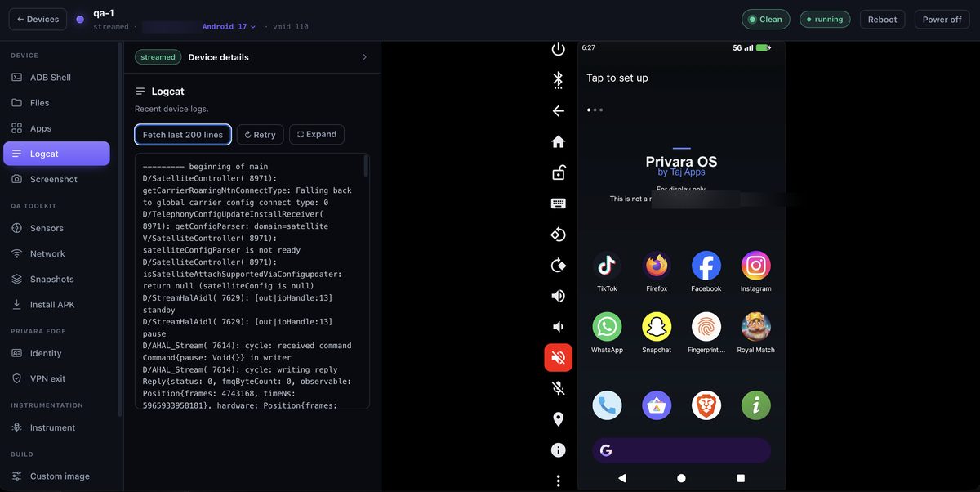Toggle the keyboard icon
The width and height of the screenshot is (980, 492).
(x=559, y=204)
